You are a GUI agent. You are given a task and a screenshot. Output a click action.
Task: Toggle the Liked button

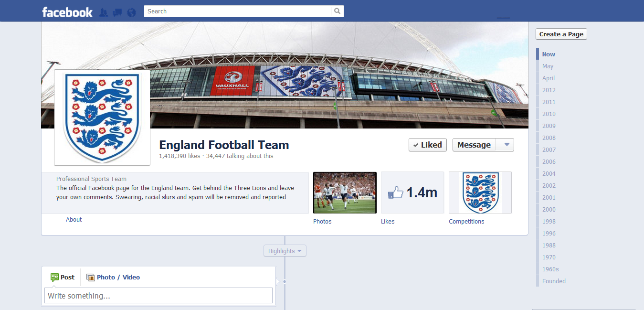click(x=427, y=145)
